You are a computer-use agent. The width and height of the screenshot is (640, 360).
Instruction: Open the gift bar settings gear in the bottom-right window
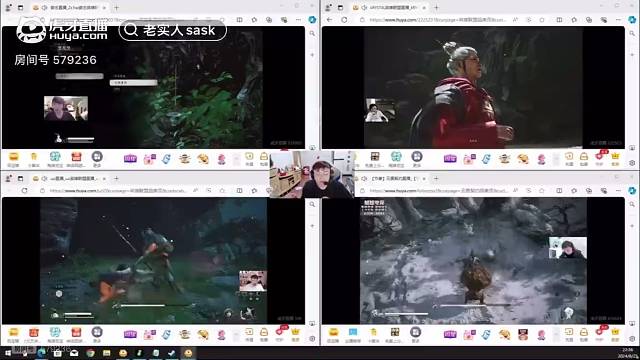[x=632, y=338]
